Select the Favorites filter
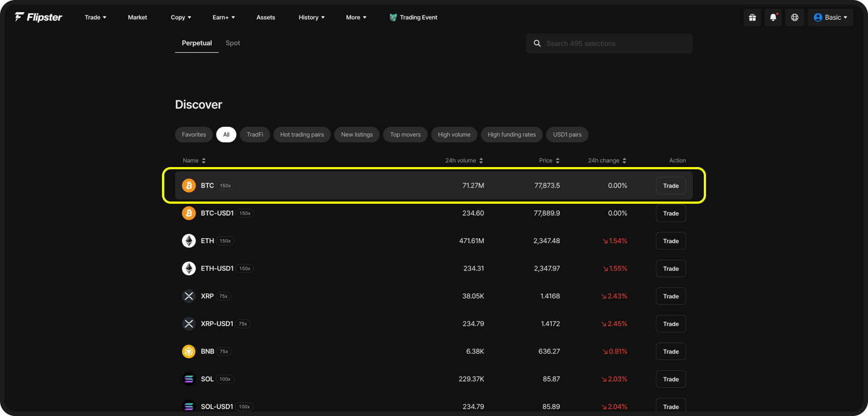The width and height of the screenshot is (868, 416). tap(194, 135)
